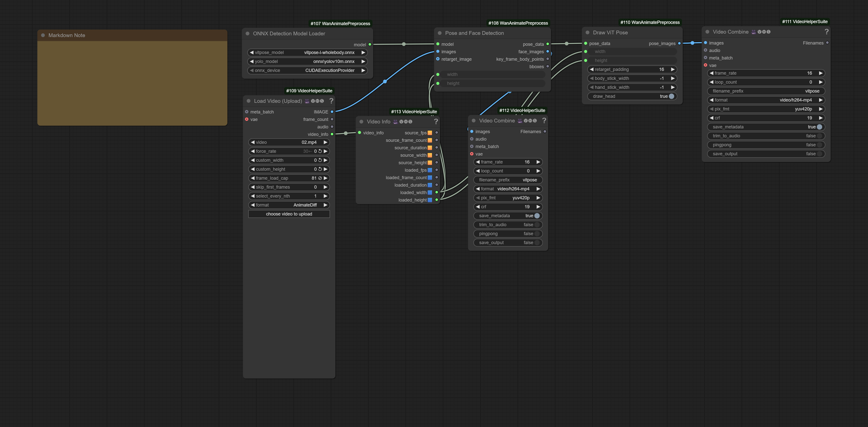The image size is (868, 427).
Task: Click the #113 VideoHelperSuite badge
Action: click(414, 112)
